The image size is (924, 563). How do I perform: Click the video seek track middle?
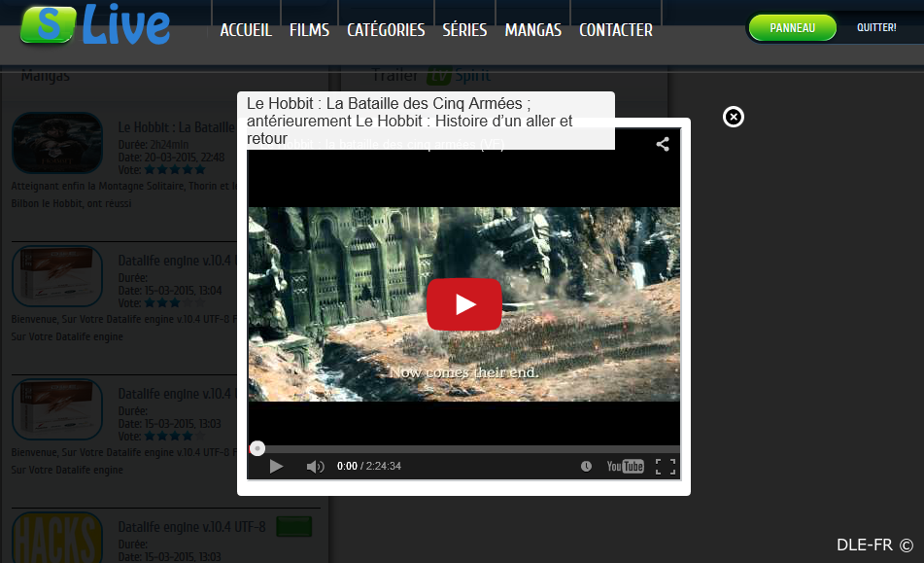[x=463, y=448]
